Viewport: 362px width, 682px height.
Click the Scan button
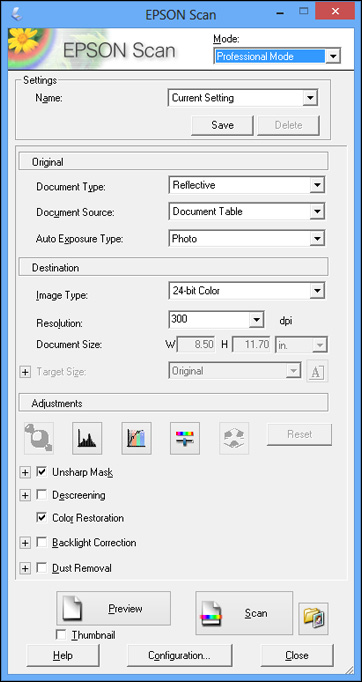(x=244, y=613)
